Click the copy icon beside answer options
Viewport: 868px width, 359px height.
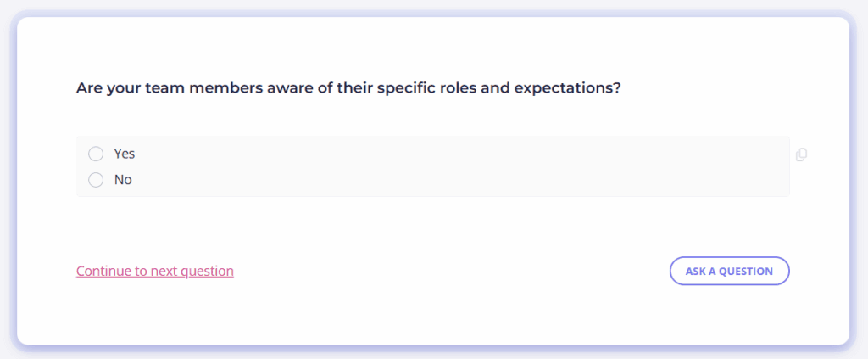[x=801, y=154]
